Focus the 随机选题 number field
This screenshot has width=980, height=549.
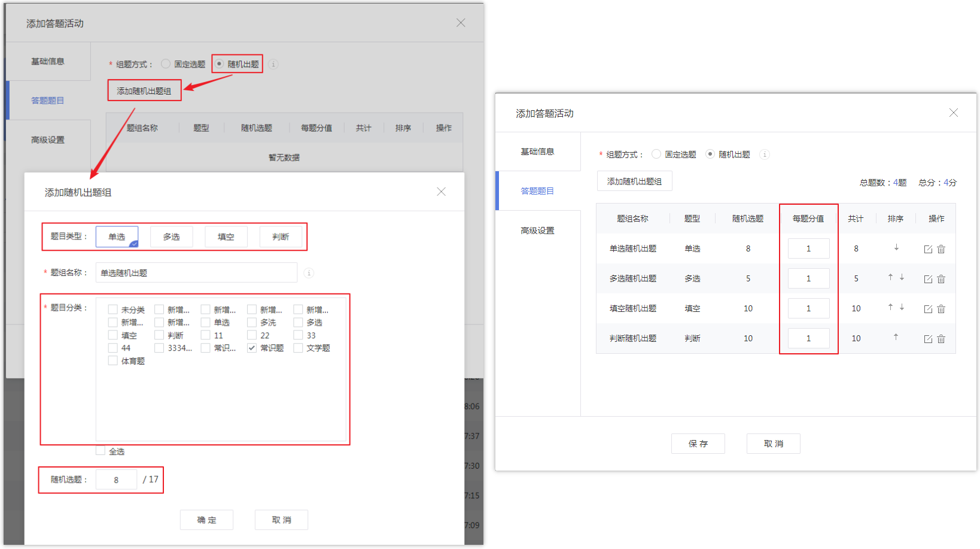point(116,480)
